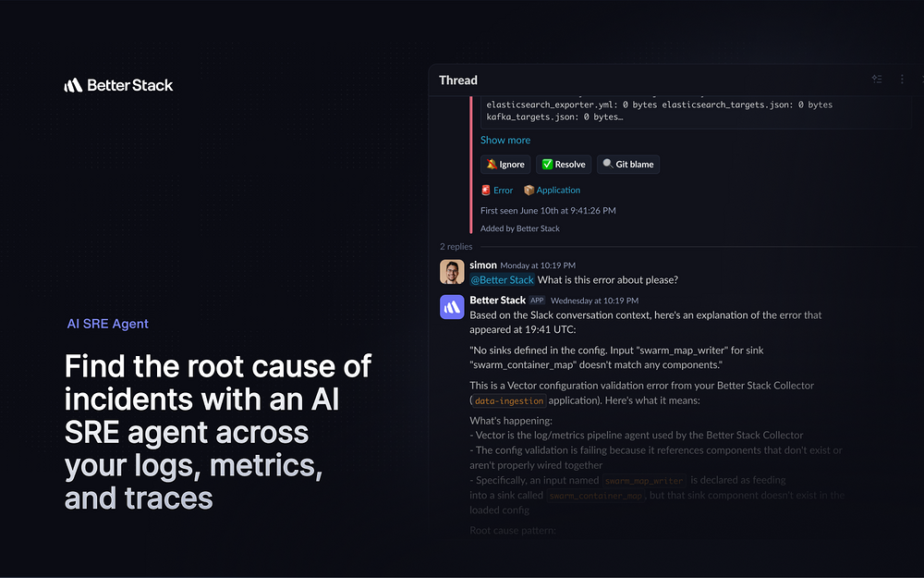This screenshot has width=924, height=578.
Task: Open simon's username
Action: pos(482,265)
